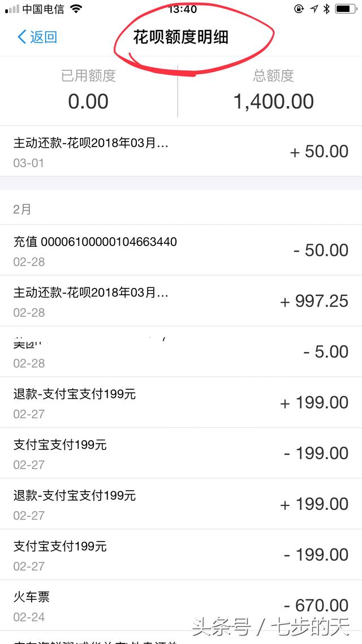Screen dimensions: 362x644
Task: Tap the back chevron arrow
Action: click(x=21, y=37)
